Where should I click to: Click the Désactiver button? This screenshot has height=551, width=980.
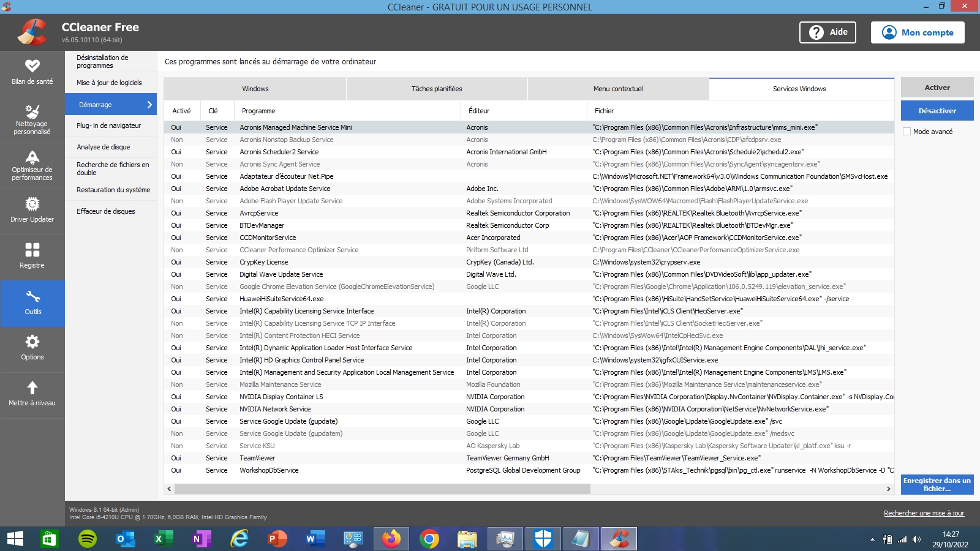coord(937,111)
